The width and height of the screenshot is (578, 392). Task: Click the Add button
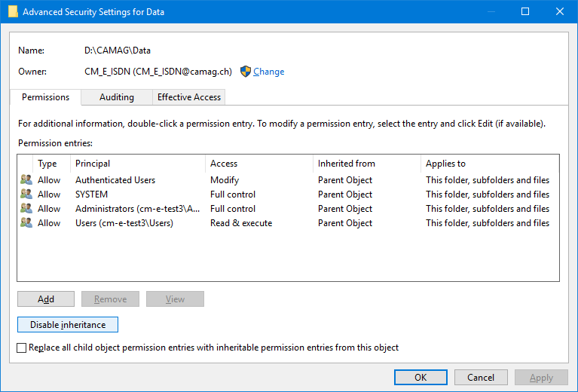[x=46, y=299]
